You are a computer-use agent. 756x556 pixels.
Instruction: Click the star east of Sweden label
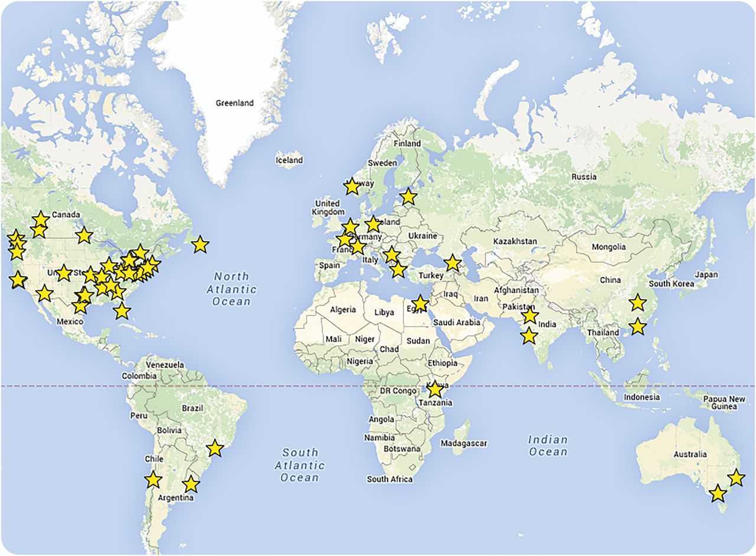click(408, 196)
